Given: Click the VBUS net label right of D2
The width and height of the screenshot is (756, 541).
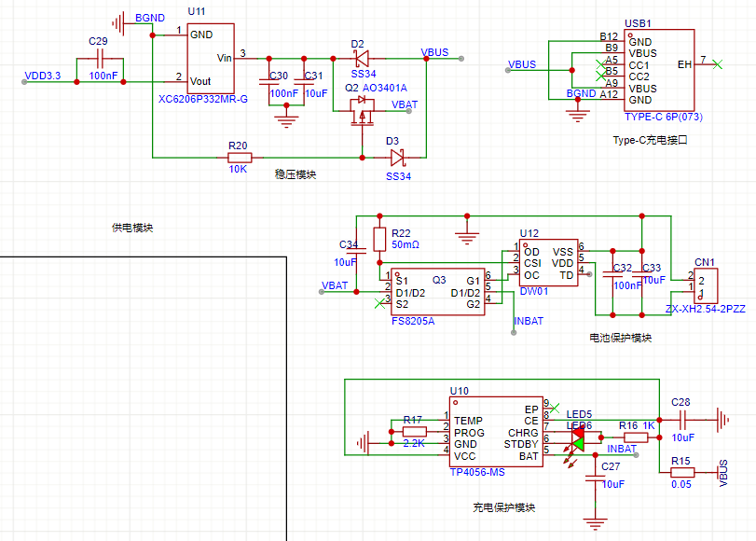Looking at the screenshot, I should pyautogui.click(x=434, y=52).
